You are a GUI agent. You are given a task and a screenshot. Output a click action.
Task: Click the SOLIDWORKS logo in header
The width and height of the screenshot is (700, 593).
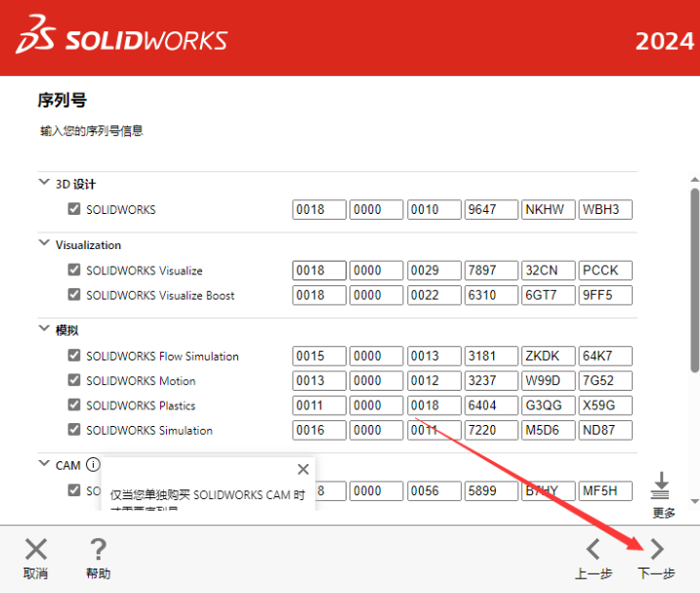coord(122,37)
